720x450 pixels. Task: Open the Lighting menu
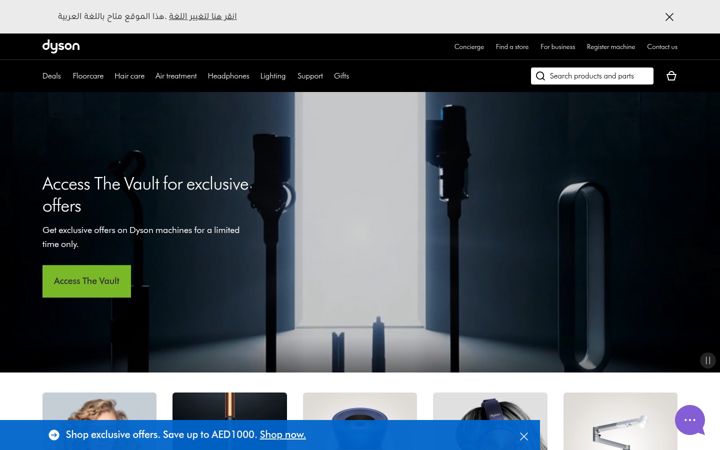273,76
